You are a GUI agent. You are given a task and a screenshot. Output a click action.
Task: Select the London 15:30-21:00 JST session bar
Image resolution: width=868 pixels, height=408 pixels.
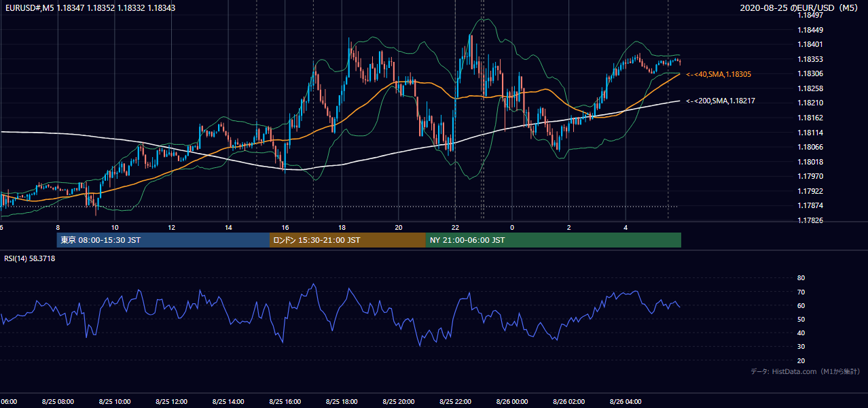click(x=348, y=240)
